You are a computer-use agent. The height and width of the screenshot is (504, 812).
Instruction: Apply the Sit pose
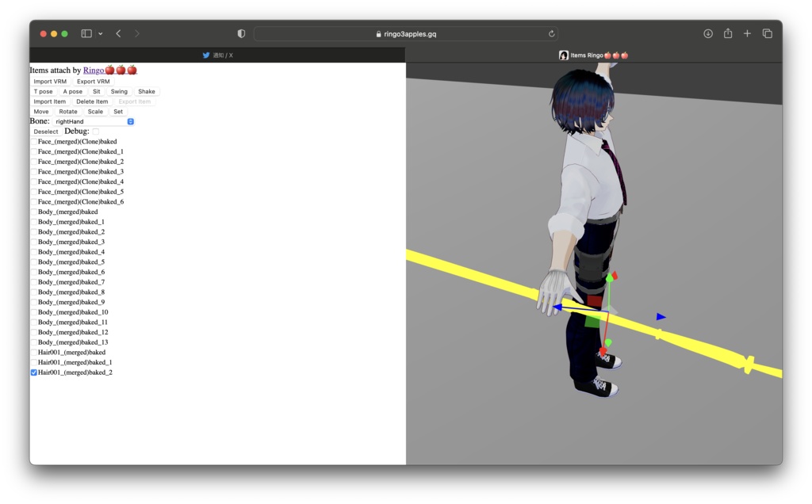pyautogui.click(x=96, y=92)
